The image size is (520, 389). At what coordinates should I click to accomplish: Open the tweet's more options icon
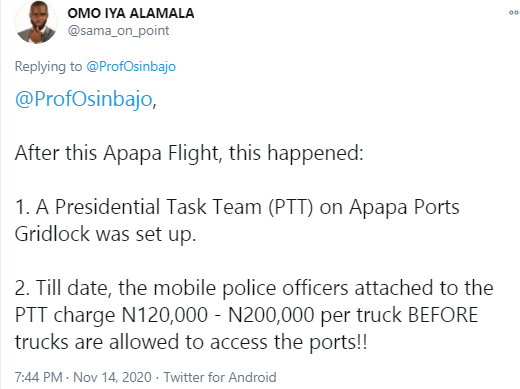click(514, 13)
